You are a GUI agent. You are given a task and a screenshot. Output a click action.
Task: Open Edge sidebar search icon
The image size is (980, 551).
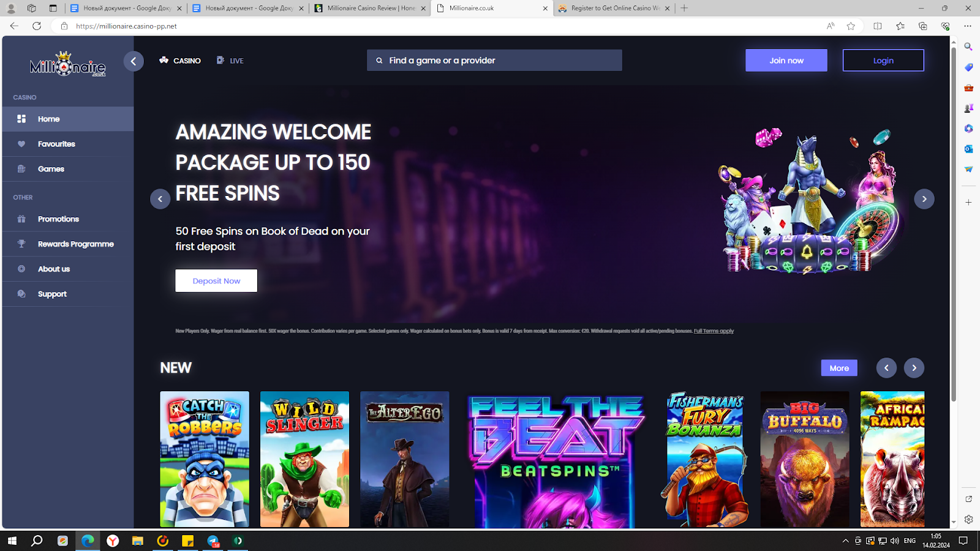968,47
